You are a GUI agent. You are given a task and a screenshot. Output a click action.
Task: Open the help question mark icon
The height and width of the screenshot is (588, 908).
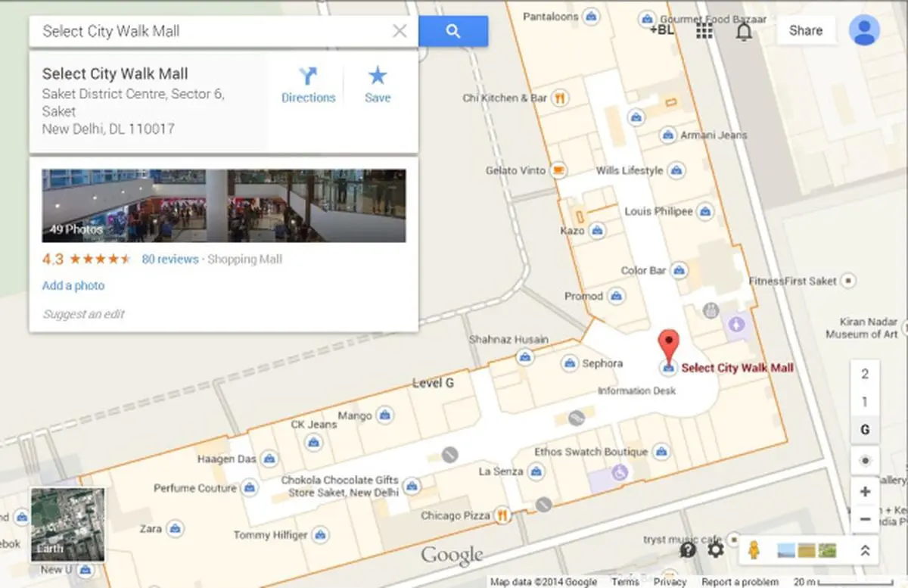(x=688, y=550)
